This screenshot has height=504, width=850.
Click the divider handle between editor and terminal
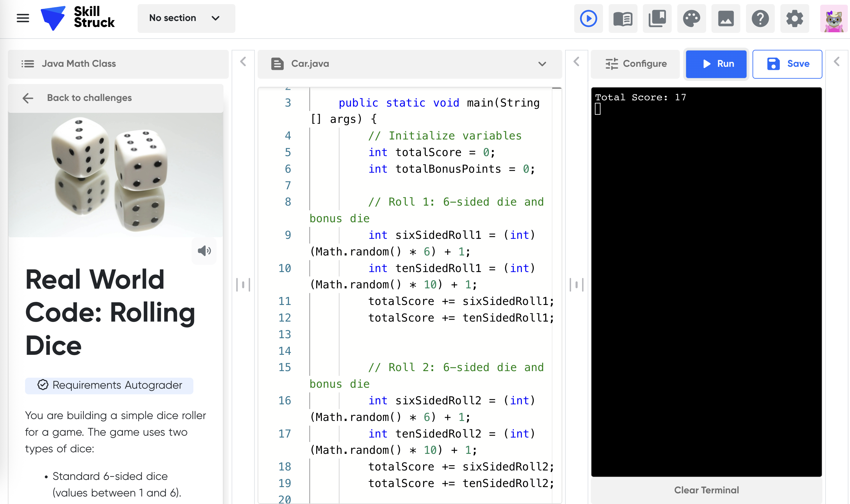576,285
